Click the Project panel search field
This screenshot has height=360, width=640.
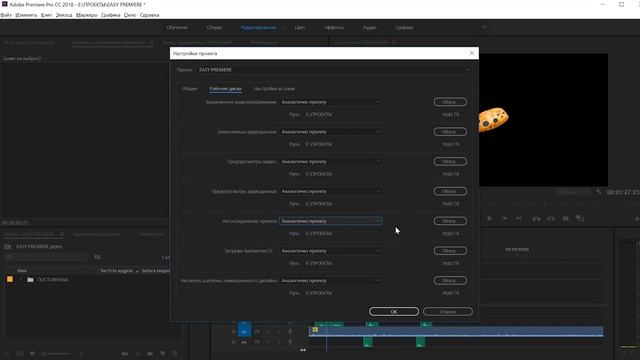tap(46, 257)
